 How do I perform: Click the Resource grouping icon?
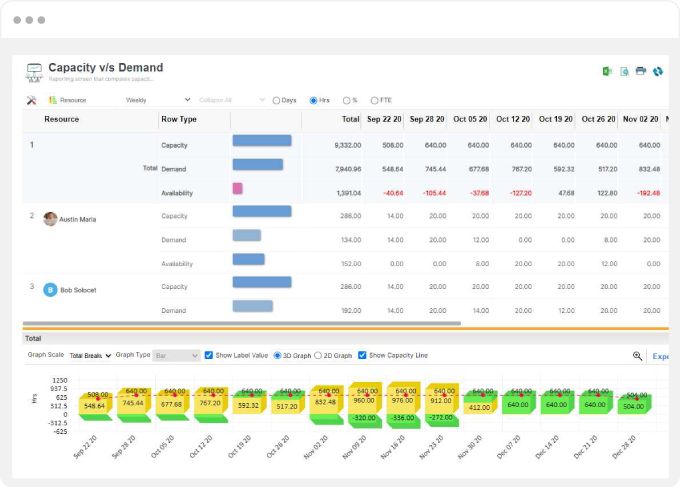click(53, 100)
